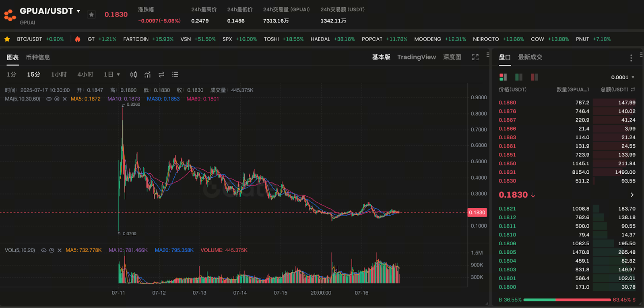This screenshot has width=644, height=308.
Task: Select the 15分 timeframe
Action: [33, 74]
